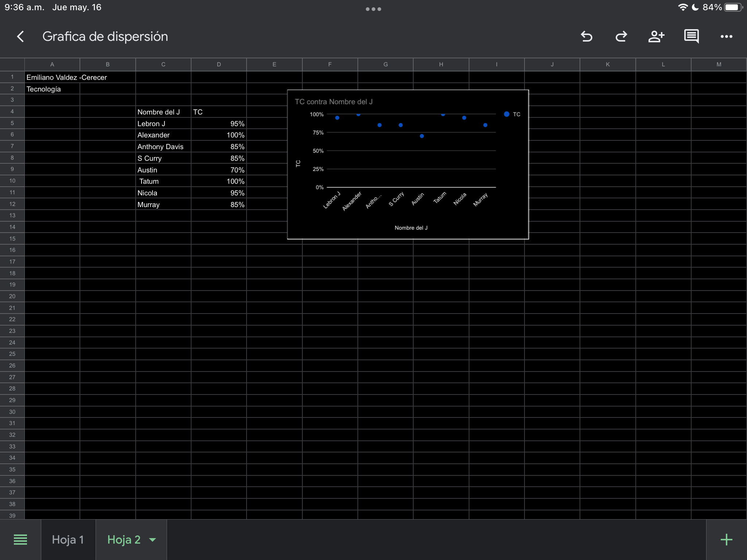The width and height of the screenshot is (747, 560).
Task: Switch to the Hoja 1 tab
Action: (x=68, y=540)
